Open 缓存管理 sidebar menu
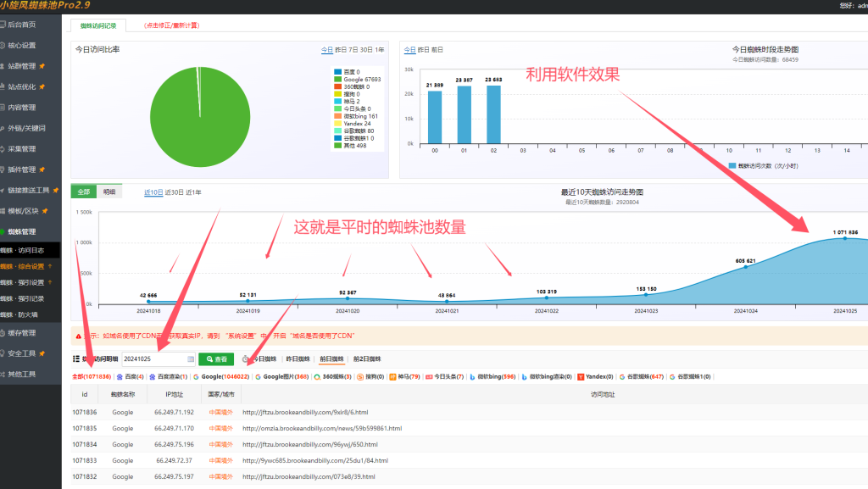 (x=21, y=333)
